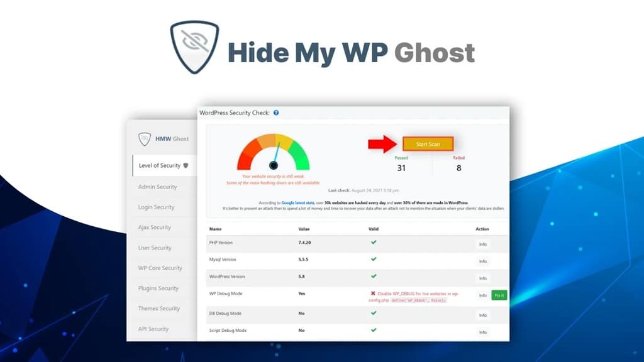Click the Script Debug Mode row name
Image resolution: width=644 pixels, height=362 pixels.
tap(228, 331)
